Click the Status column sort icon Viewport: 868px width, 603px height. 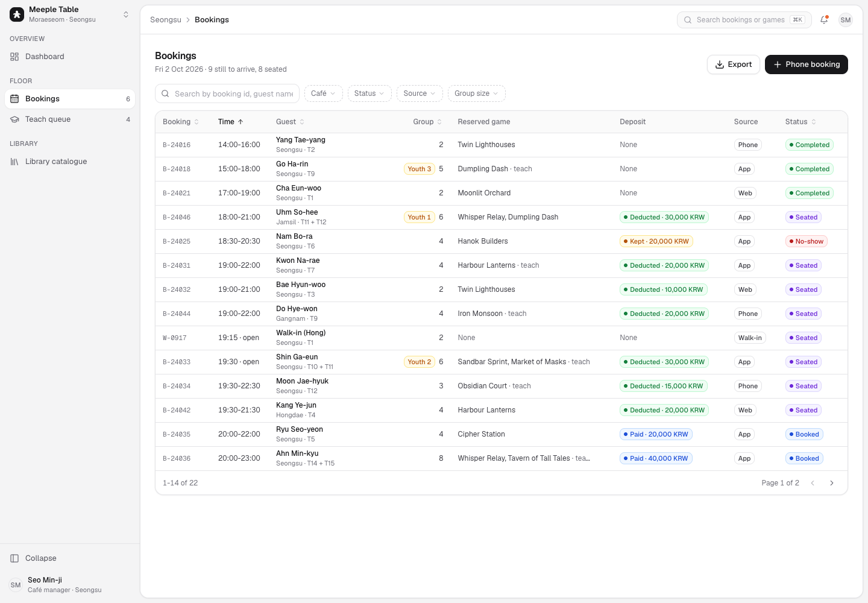click(x=814, y=122)
